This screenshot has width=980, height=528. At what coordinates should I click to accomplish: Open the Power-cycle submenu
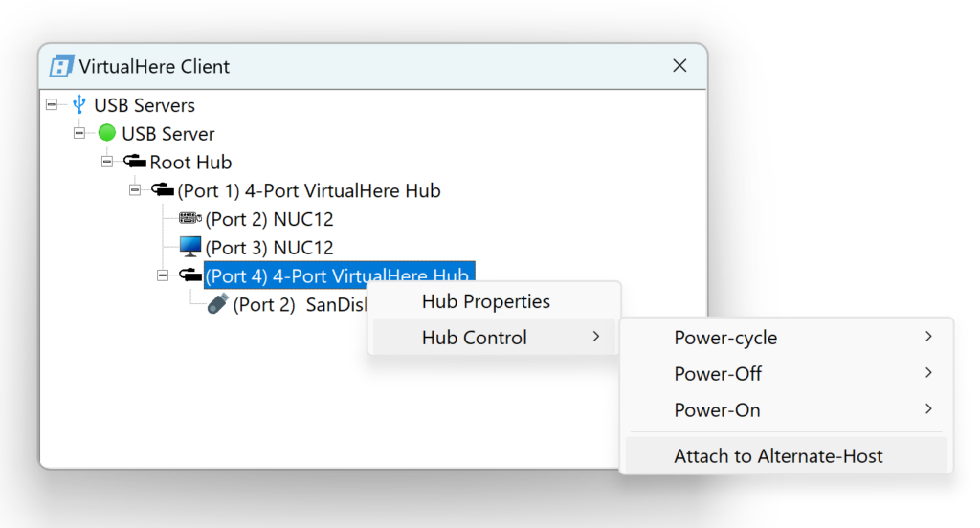[x=725, y=338]
